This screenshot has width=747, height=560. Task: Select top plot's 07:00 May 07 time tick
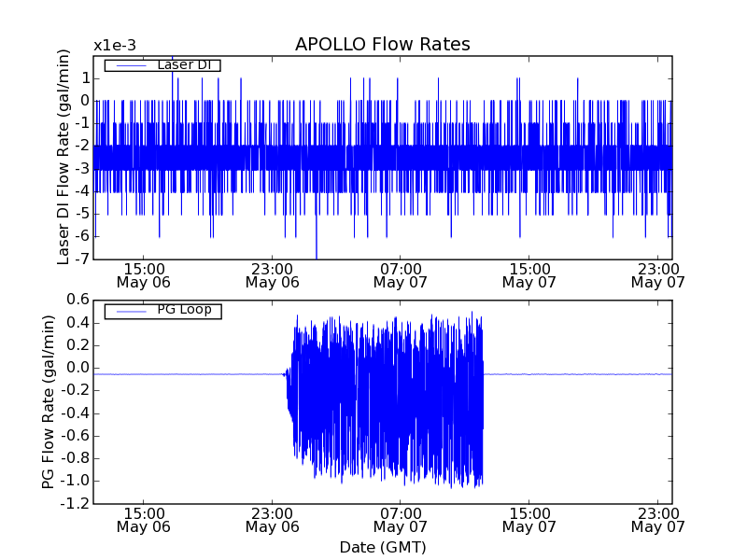[x=401, y=274]
